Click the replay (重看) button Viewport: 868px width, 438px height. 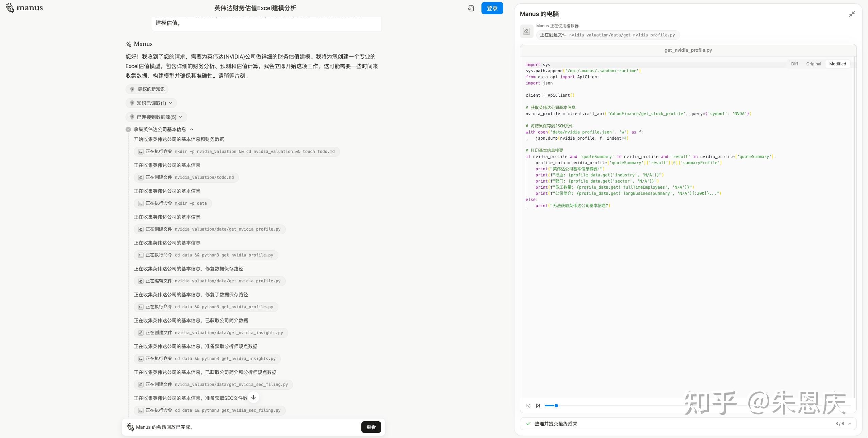pos(371,427)
